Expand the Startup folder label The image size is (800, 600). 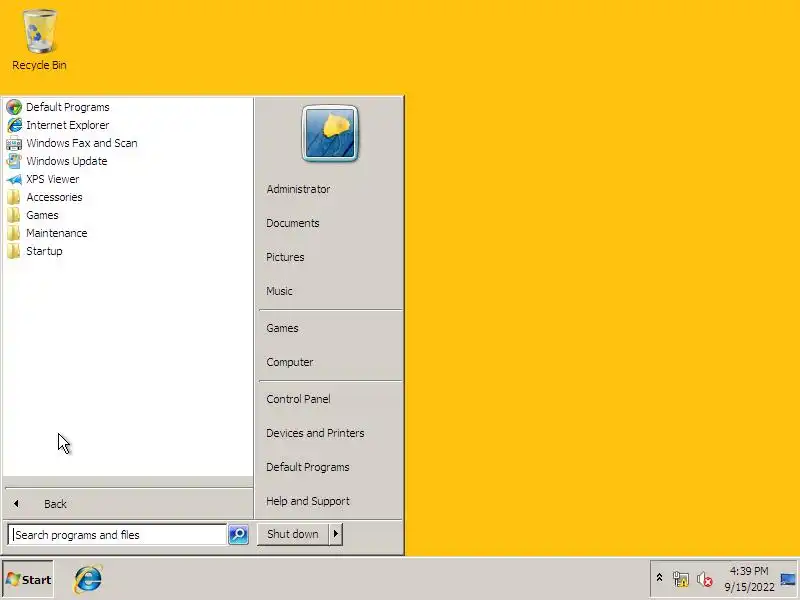click(44, 252)
